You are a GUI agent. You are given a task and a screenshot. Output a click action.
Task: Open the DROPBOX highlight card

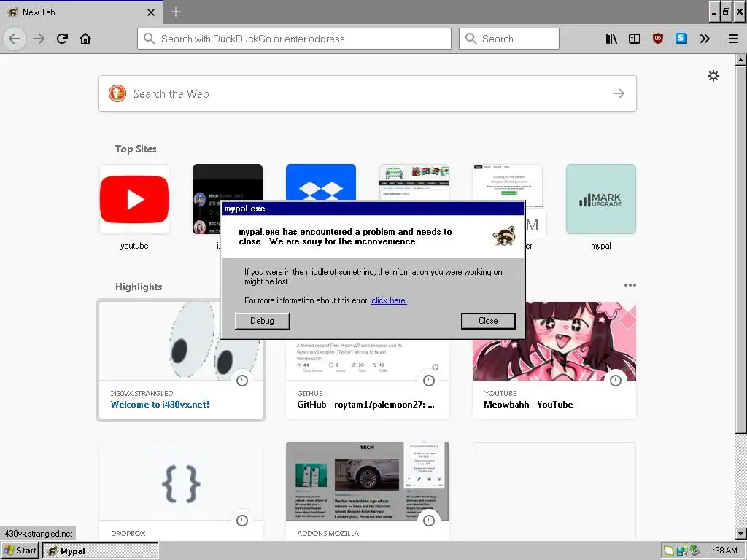click(x=181, y=491)
